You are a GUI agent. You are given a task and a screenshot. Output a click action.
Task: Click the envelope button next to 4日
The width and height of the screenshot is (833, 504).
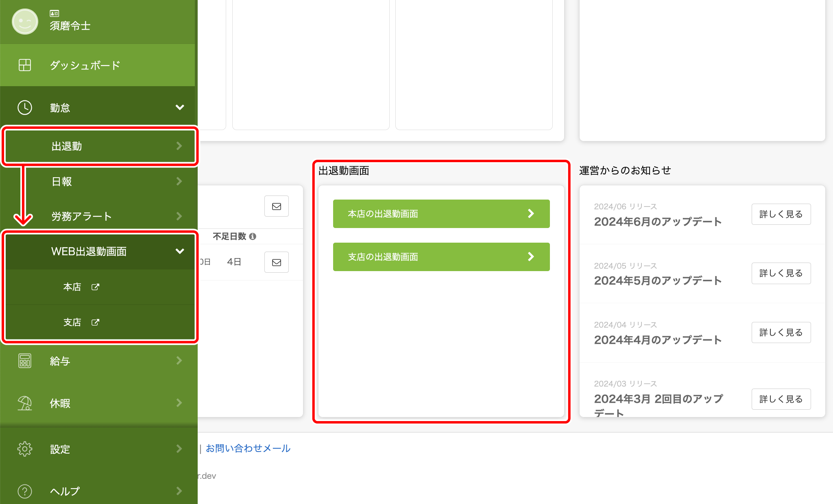(277, 262)
